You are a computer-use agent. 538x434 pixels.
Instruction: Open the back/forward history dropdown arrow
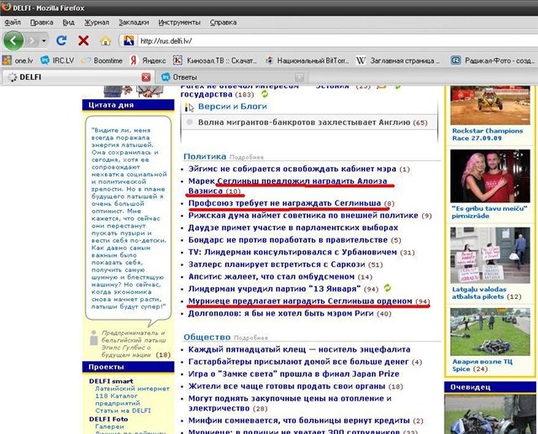tap(44, 41)
